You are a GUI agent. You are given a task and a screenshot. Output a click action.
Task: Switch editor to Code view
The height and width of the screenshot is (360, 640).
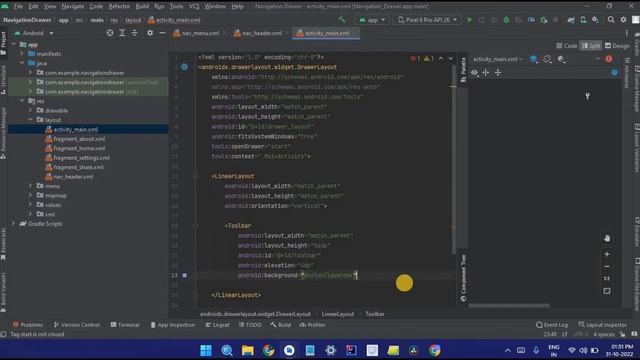pyautogui.click(x=567, y=46)
